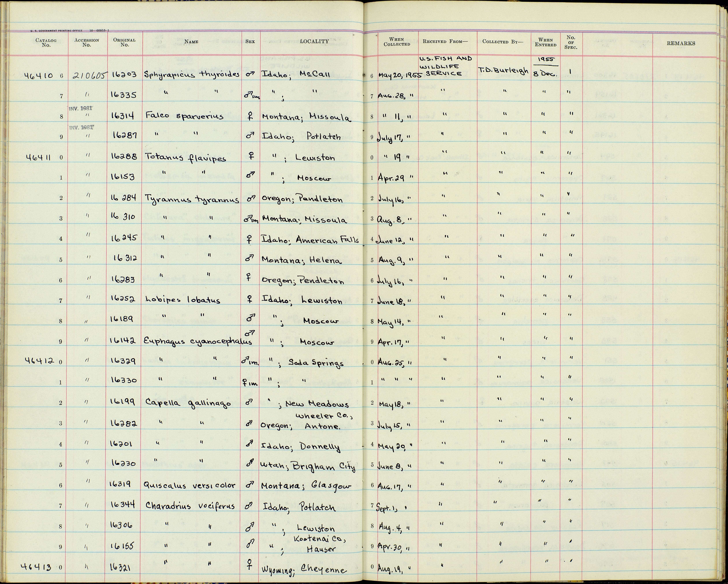Click original number 16335
Screen dimensions: 728x584
[x=124, y=95]
